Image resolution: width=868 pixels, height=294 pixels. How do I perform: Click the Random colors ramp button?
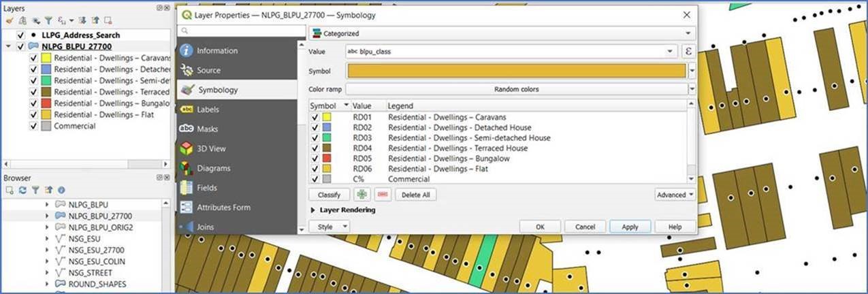(x=516, y=89)
